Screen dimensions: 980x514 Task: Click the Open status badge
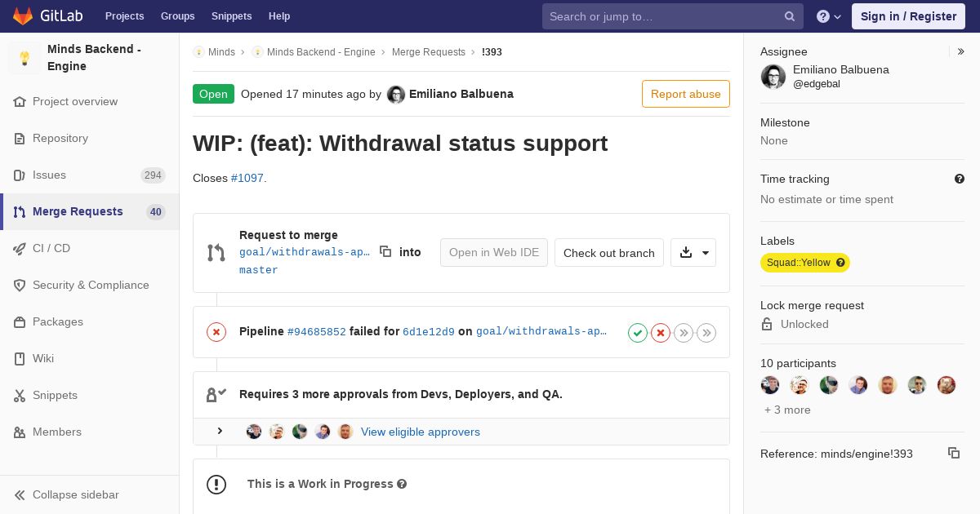[213, 94]
